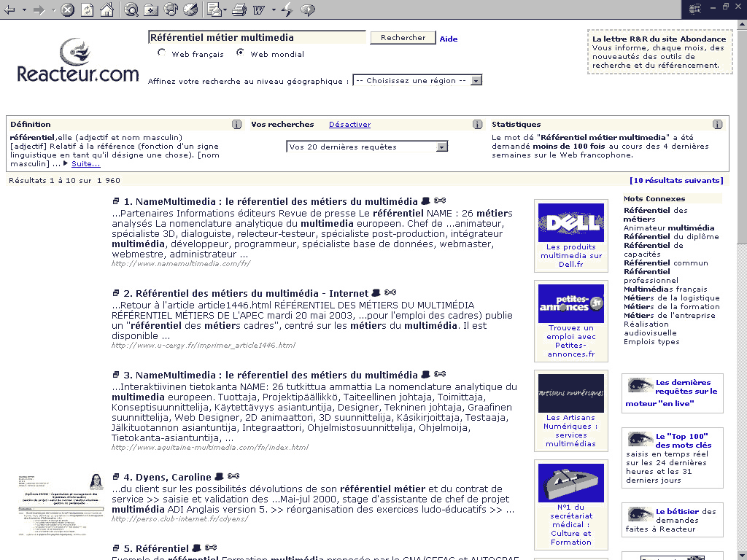Screen dimensions: 747x560
Task: Click the 'Désactiver' link in Vos recherches
Action: pyautogui.click(x=349, y=125)
